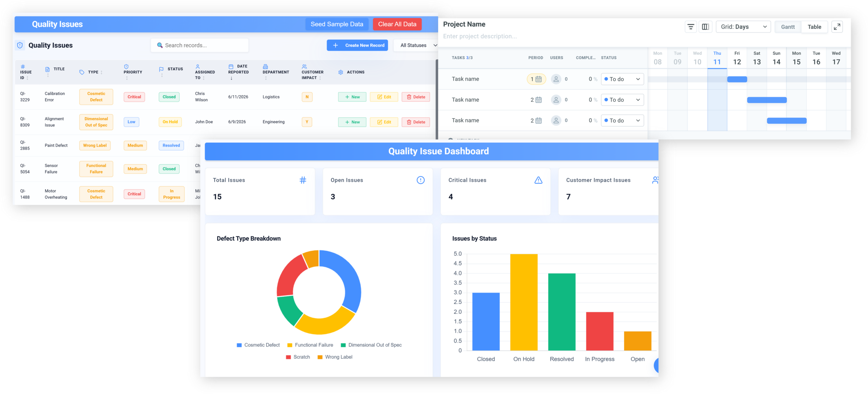Click the "Calibration Error" title cell
868x394 pixels.
tap(55, 97)
